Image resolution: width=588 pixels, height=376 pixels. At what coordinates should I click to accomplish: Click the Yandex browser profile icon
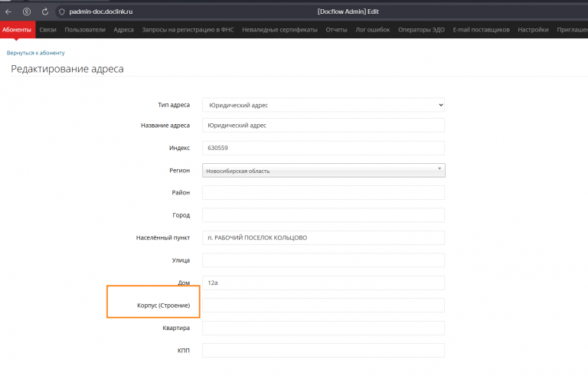(27, 11)
